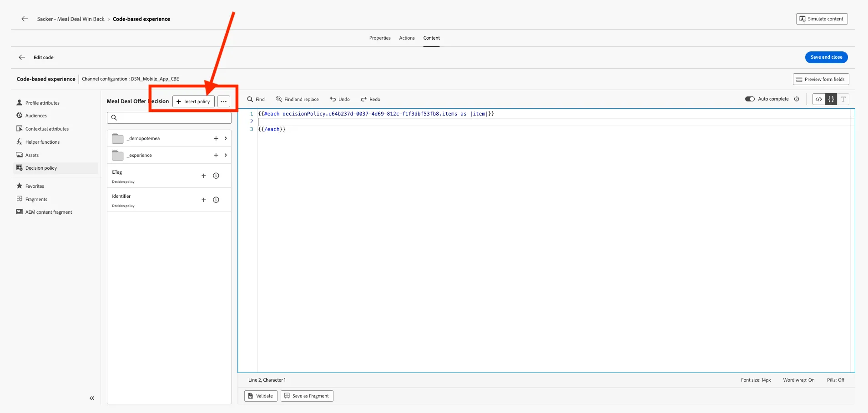Toggle Pills setting in the status bar
Viewport: 868px width, 413px height.
836,380
